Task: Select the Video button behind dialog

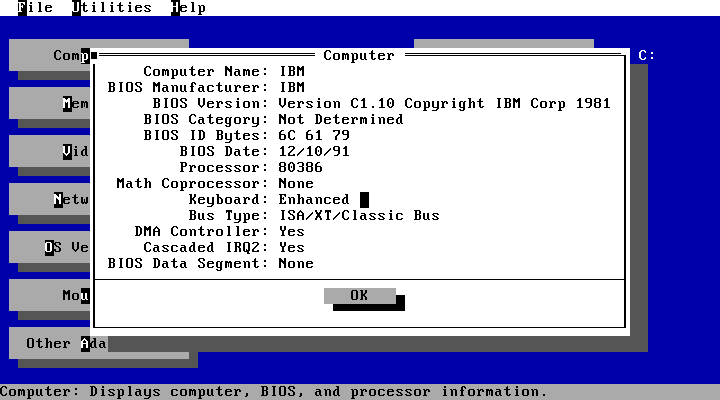Action: coord(50,151)
